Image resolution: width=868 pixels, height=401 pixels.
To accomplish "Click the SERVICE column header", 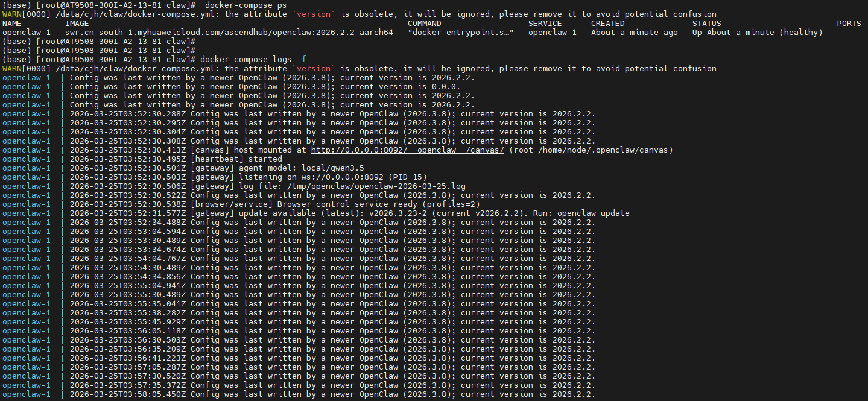I will pos(545,24).
